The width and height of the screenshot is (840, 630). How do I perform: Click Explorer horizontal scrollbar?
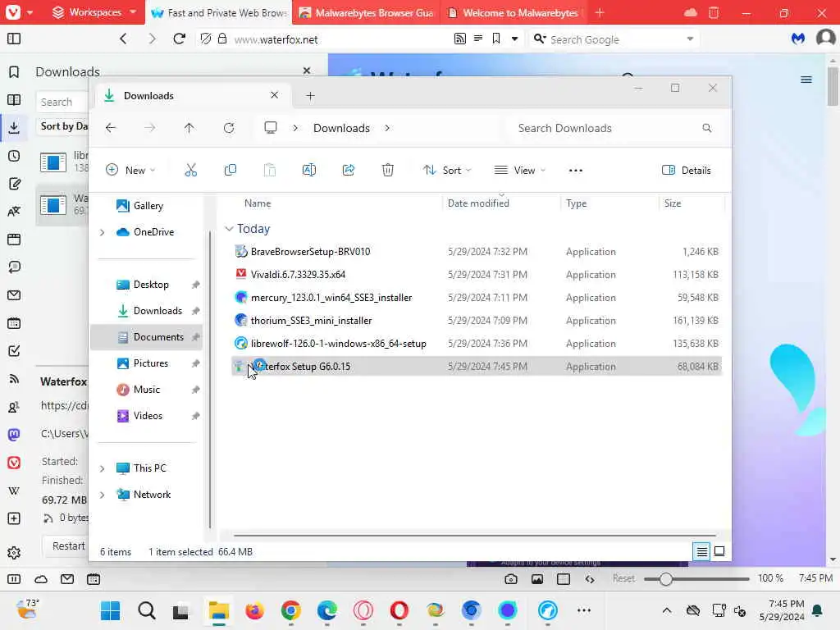pyautogui.click(x=475, y=535)
